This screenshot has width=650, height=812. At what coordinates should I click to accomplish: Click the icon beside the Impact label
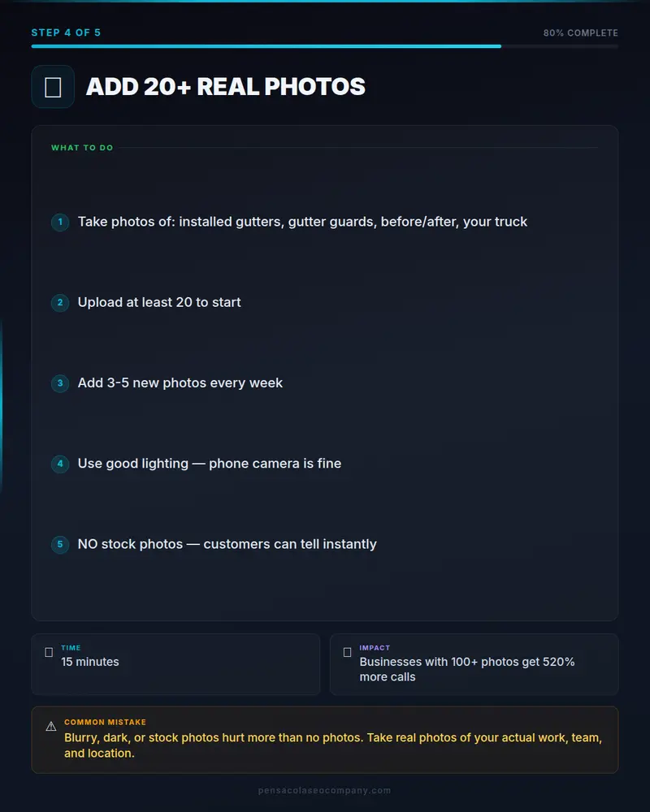point(347,653)
